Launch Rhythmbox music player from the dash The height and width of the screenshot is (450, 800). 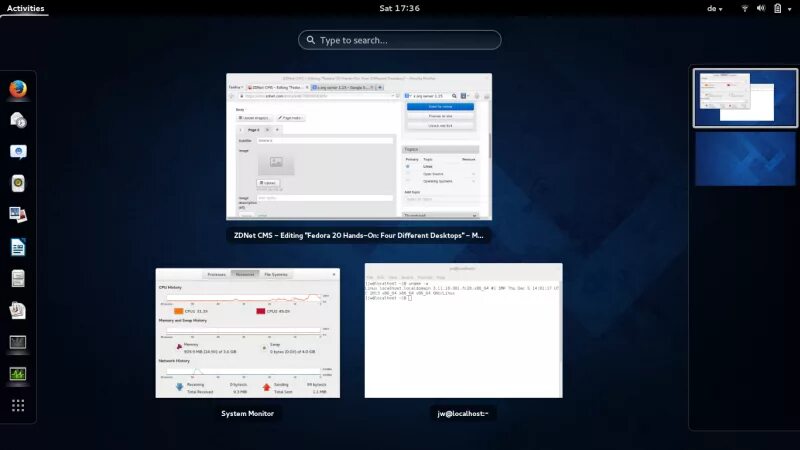click(18, 184)
